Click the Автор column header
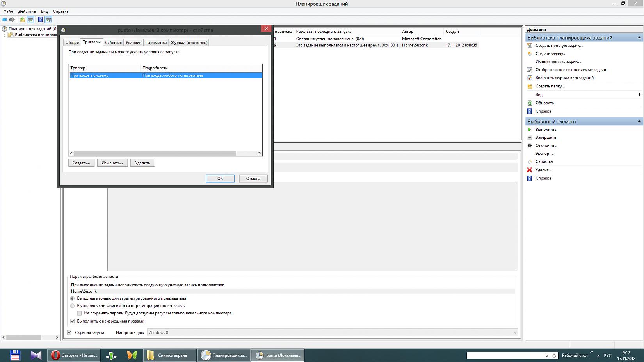The image size is (644, 362). [x=422, y=32]
